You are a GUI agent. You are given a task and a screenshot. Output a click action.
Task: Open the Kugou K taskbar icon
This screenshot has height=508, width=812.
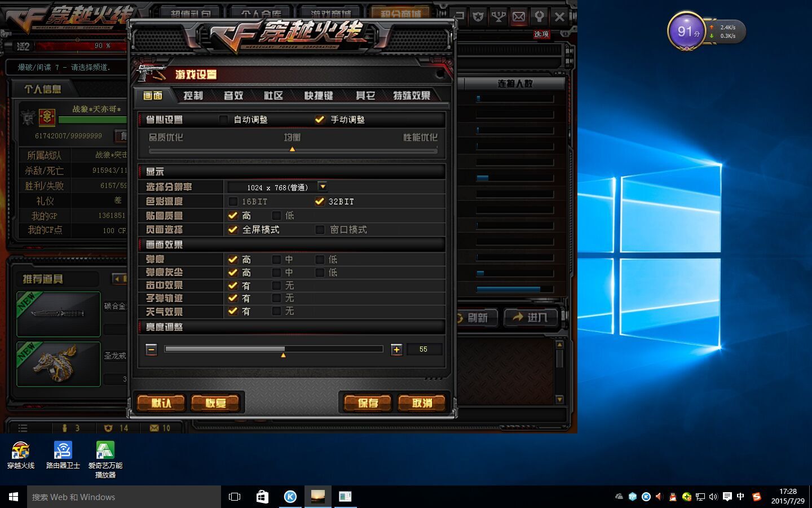tap(290, 497)
